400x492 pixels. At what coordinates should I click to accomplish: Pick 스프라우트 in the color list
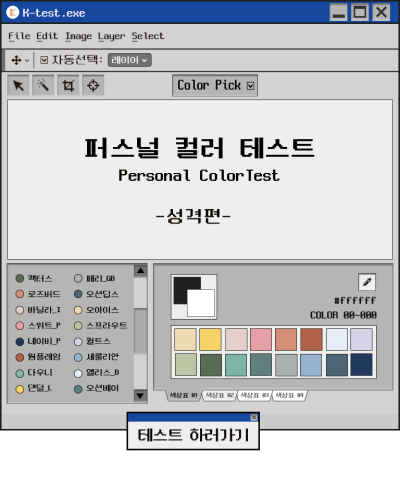click(100, 325)
